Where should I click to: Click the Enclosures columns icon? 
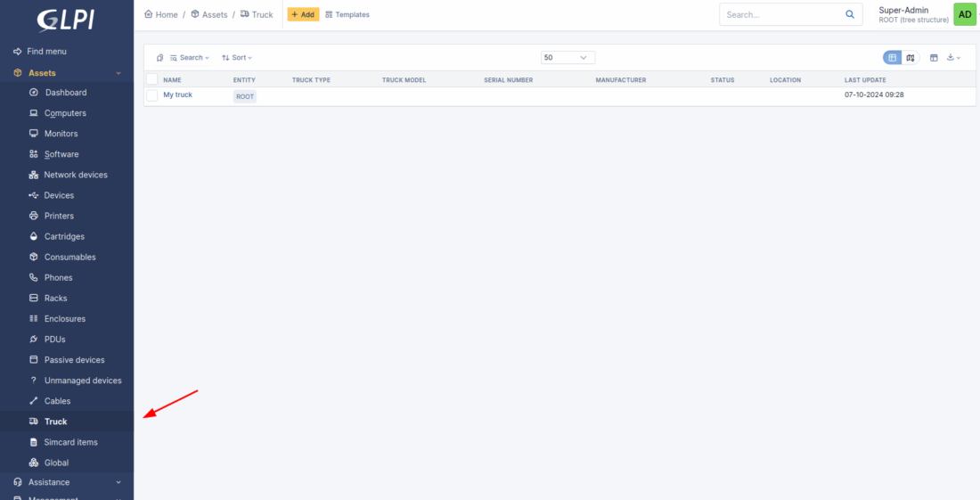tap(34, 319)
